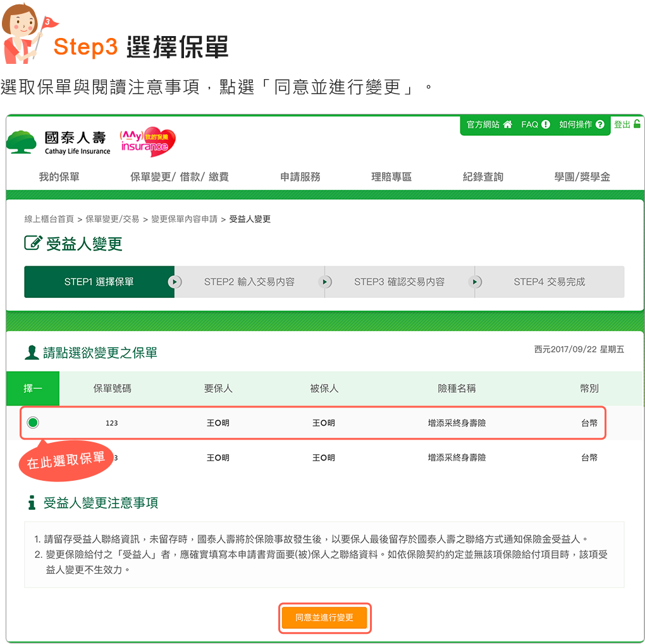Click the arrow icon after STEP1 選擇保單
This screenshot has width=645, height=644.
click(175, 282)
